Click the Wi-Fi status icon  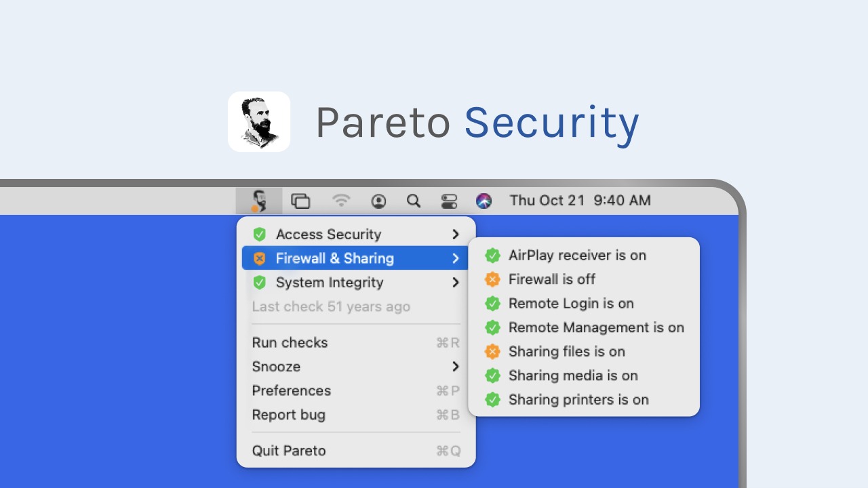pyautogui.click(x=341, y=201)
